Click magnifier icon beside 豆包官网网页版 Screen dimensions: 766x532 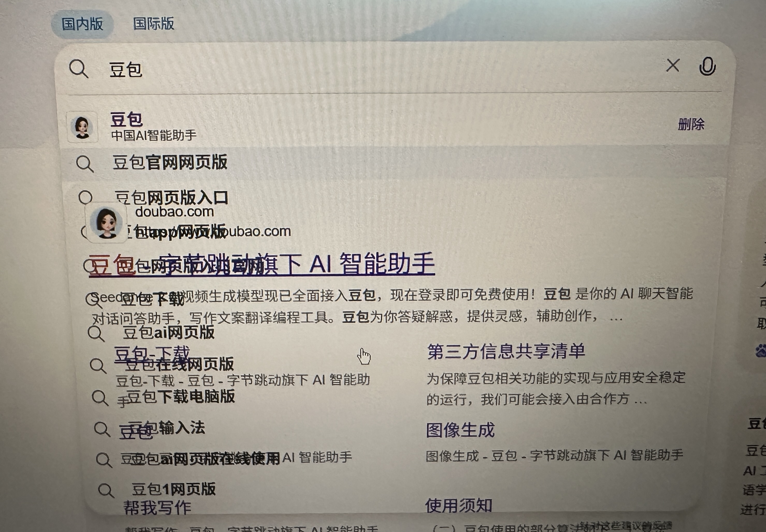tap(85, 164)
